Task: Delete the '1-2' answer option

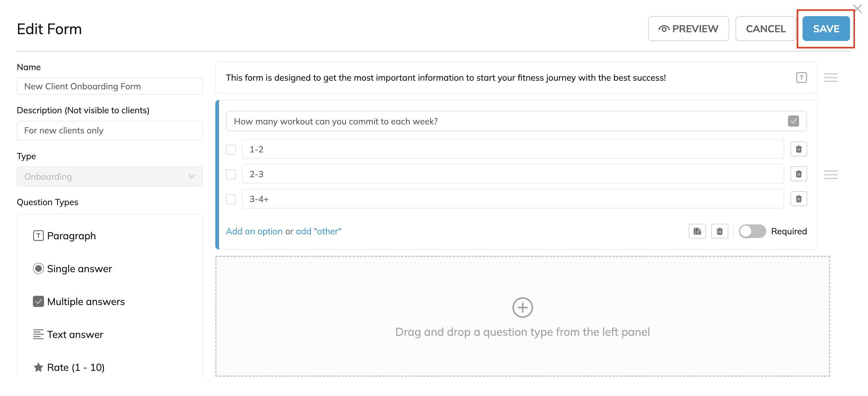Action: tap(798, 149)
